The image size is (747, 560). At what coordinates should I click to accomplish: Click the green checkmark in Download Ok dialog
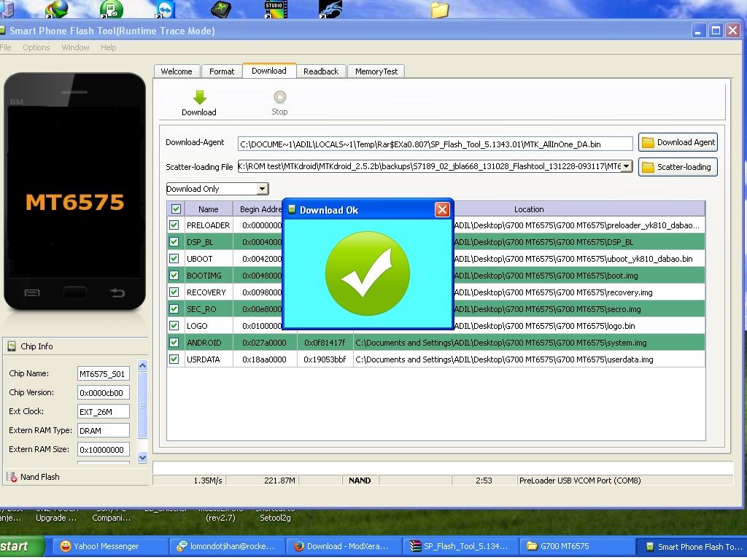pyautogui.click(x=368, y=273)
